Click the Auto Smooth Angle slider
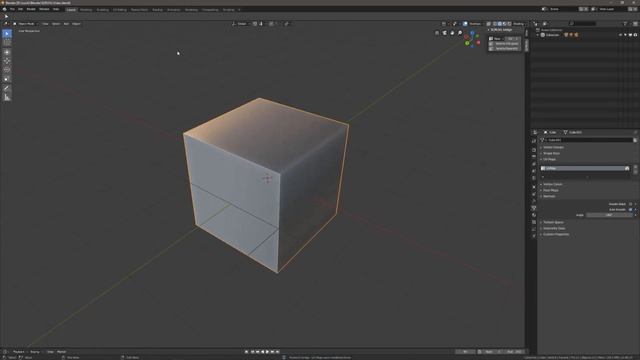 point(609,215)
